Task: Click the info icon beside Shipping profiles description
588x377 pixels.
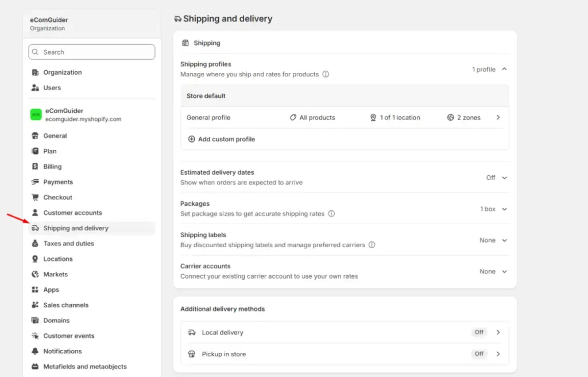Action: point(326,74)
